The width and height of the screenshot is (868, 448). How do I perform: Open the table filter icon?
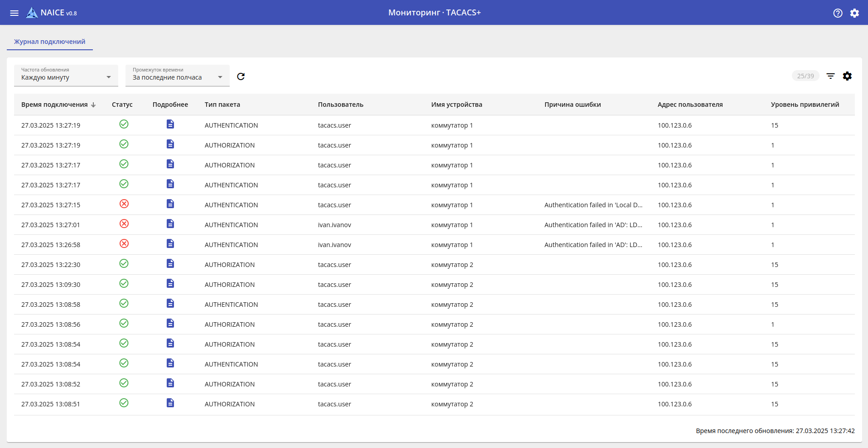[830, 76]
